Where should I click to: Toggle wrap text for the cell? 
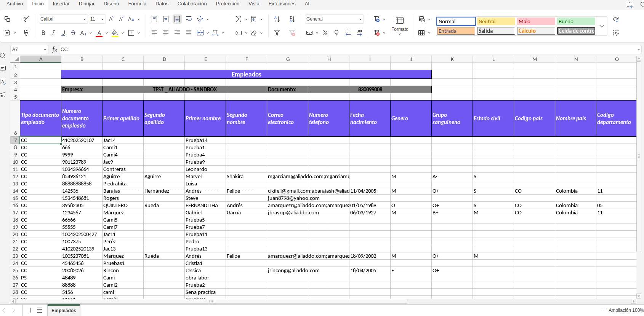pos(189,19)
